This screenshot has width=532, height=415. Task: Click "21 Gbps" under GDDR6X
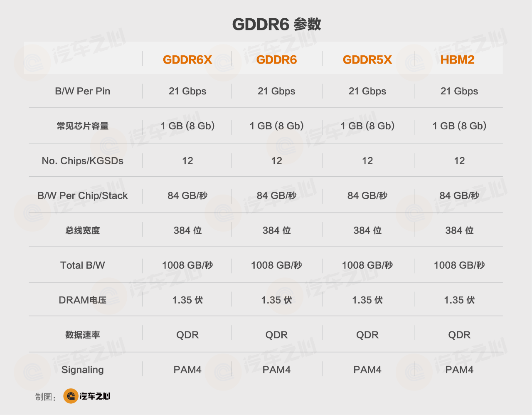[187, 91]
